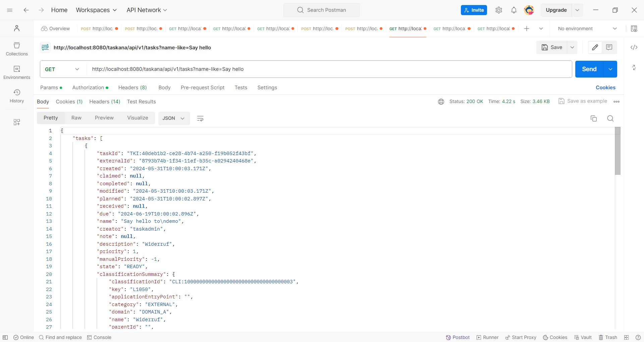Viewport: 644px width, 342px height.
Task: Click the Search Postman box
Action: pos(322,10)
